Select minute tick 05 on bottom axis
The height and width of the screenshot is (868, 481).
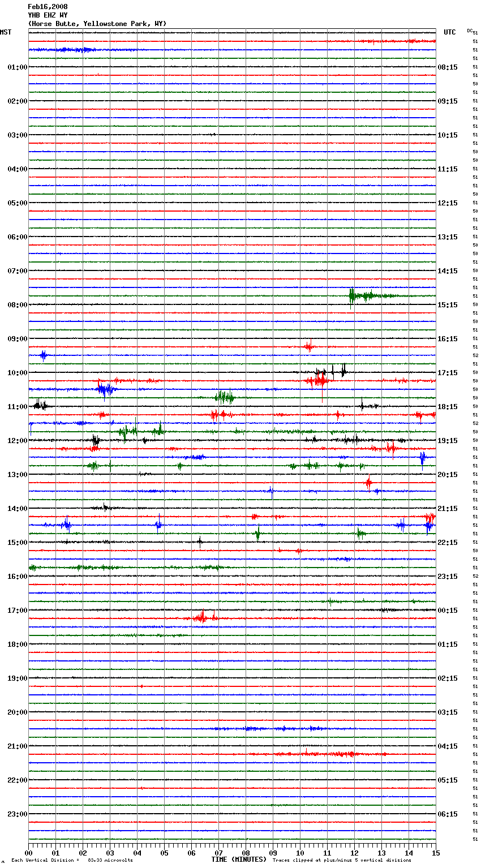(x=164, y=853)
